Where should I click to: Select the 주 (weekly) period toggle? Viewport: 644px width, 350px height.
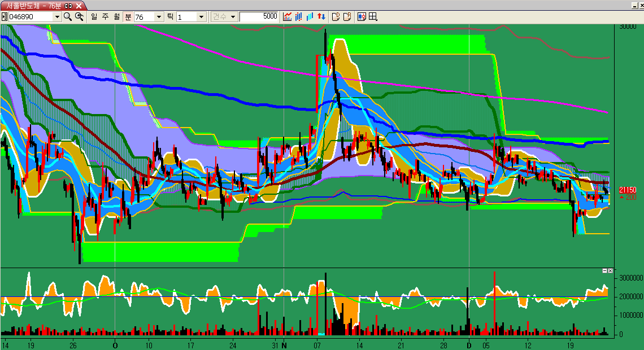pyautogui.click(x=106, y=16)
